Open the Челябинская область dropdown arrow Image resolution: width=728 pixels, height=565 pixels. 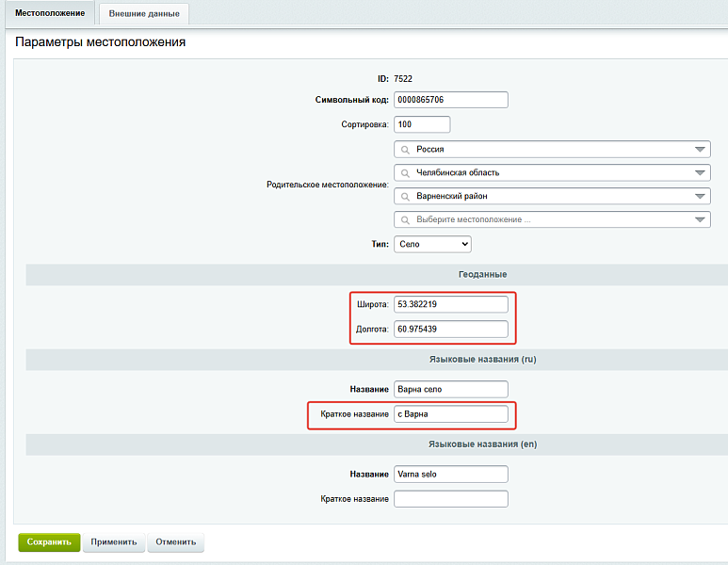[x=699, y=172]
